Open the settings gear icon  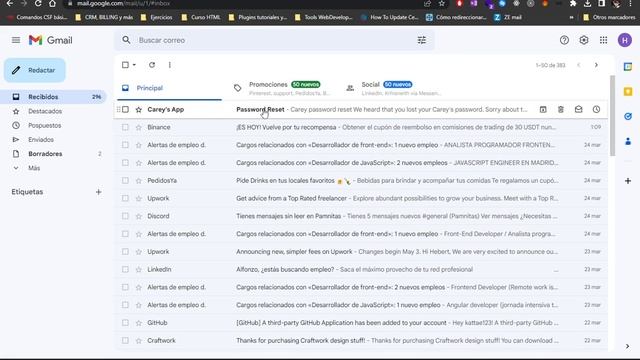point(584,40)
